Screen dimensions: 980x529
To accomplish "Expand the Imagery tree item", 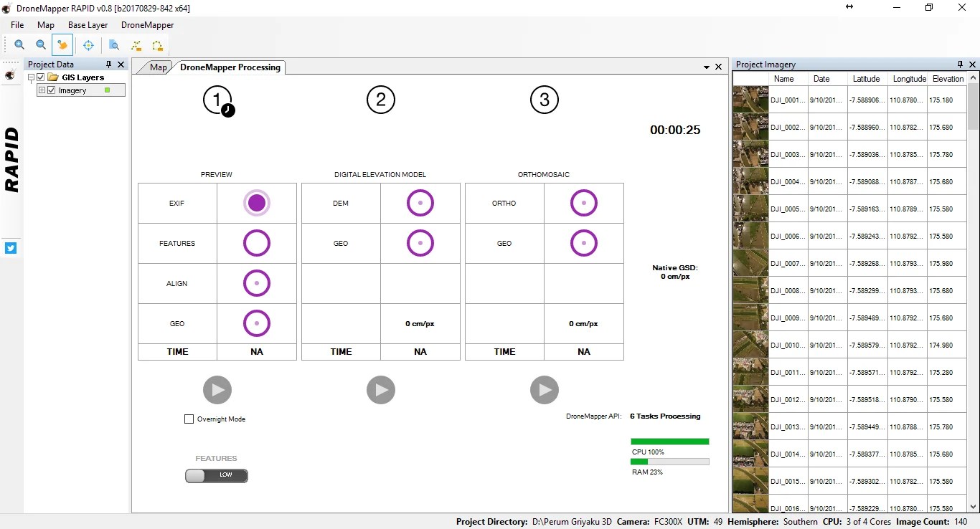I will (41, 90).
